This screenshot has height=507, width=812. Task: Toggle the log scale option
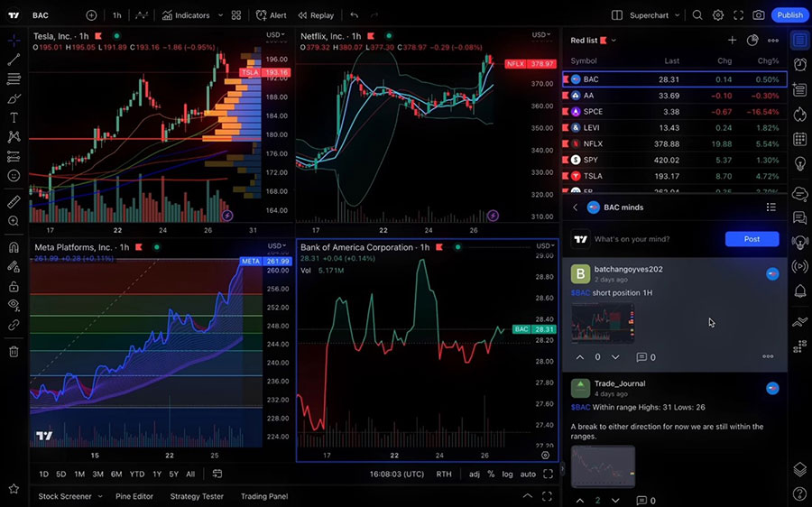click(507, 474)
